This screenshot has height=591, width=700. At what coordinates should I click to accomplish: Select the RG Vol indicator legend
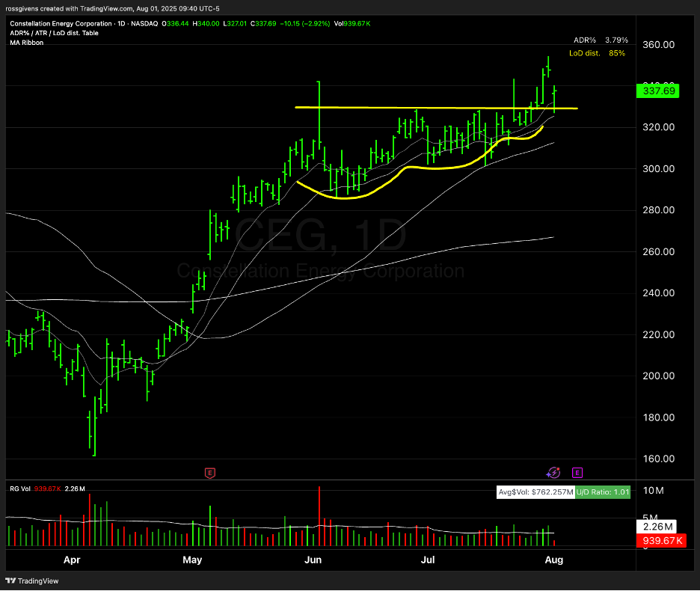click(21, 489)
